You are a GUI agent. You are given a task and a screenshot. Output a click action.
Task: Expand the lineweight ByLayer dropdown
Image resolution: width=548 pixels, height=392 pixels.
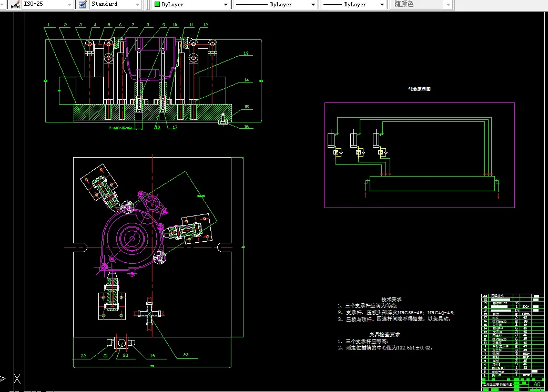tap(382, 4)
